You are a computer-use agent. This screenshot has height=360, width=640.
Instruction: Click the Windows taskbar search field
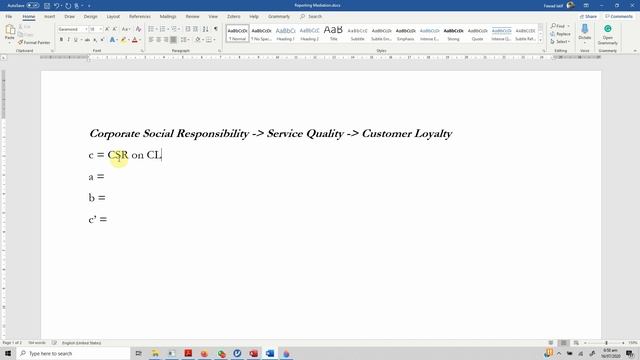[x=73, y=353]
